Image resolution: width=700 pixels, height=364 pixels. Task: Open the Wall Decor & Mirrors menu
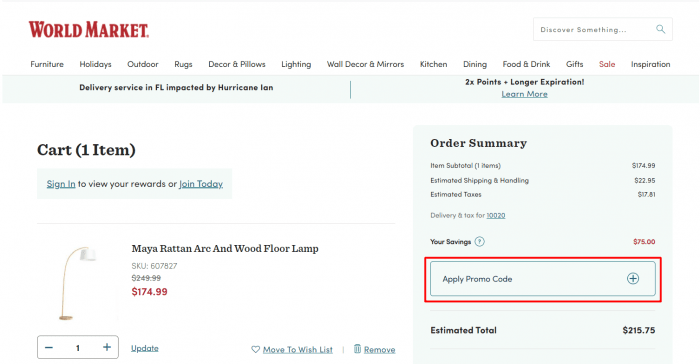[x=365, y=64]
